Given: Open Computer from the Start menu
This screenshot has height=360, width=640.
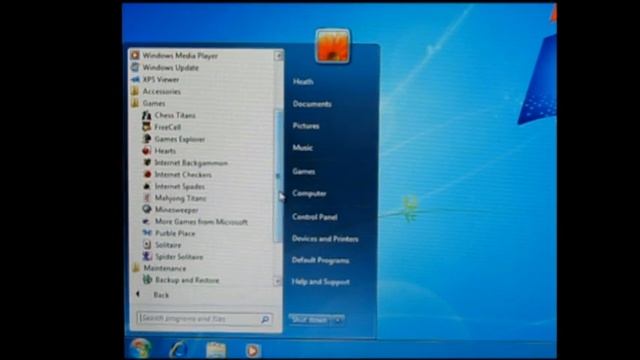Looking at the screenshot, I should (x=309, y=193).
